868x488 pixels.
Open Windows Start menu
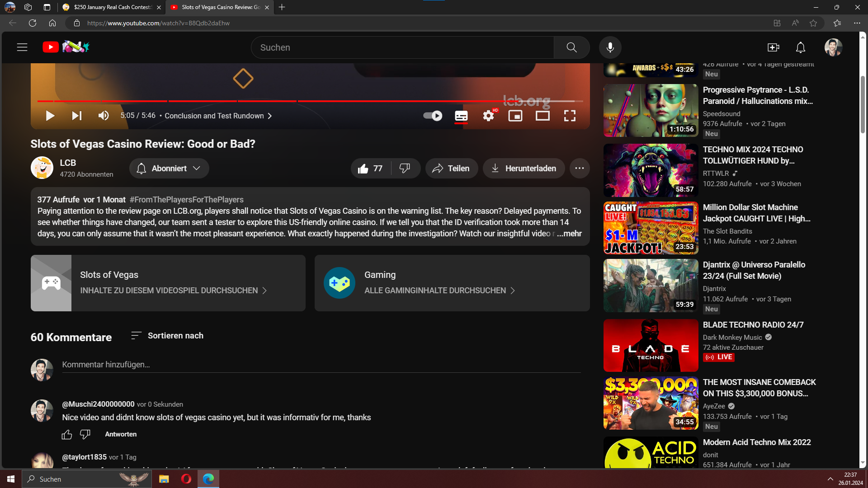[11, 479]
